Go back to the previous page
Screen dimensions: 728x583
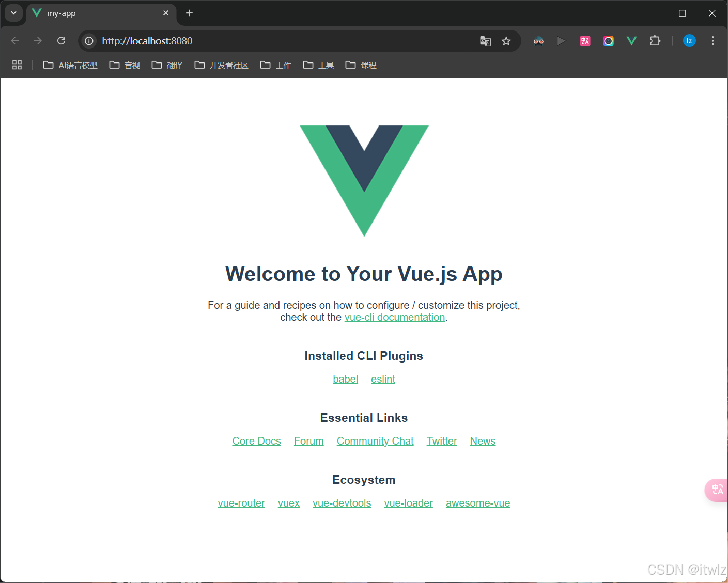pyautogui.click(x=15, y=41)
